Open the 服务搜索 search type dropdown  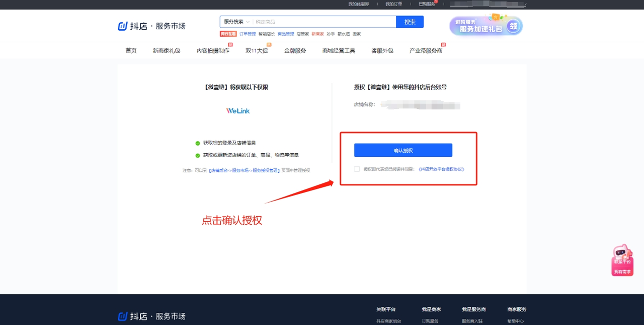(236, 22)
